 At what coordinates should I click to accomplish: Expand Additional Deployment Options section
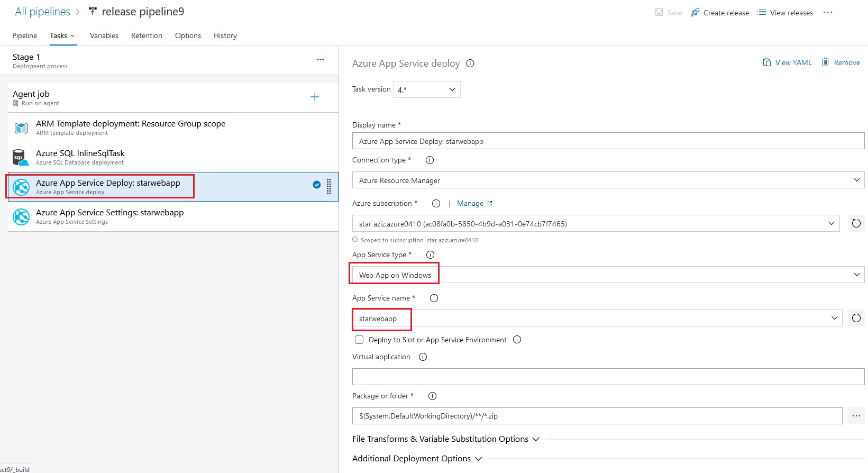(x=417, y=459)
